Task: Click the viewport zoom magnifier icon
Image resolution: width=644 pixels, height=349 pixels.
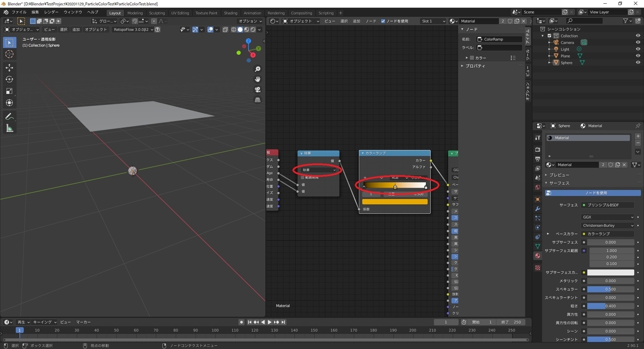Action: 258,69
